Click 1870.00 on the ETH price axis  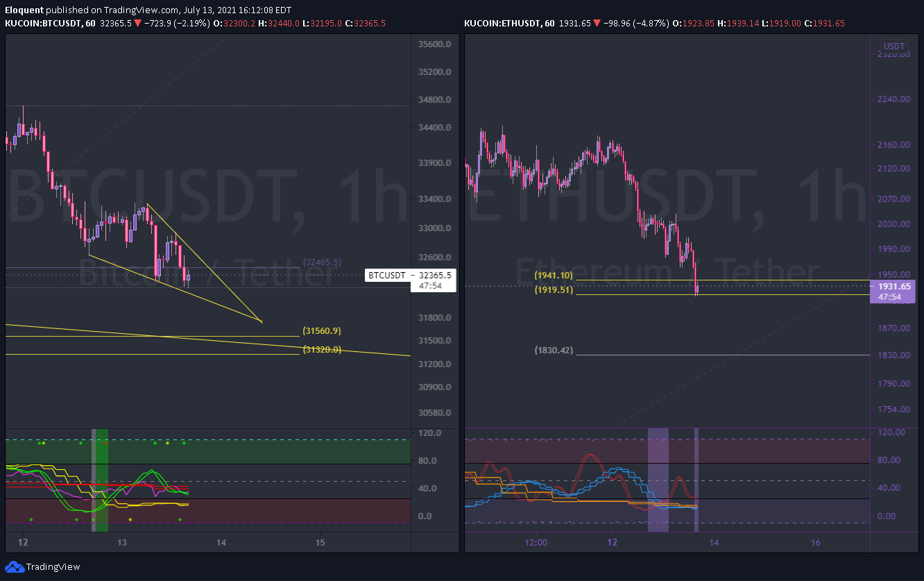pyautogui.click(x=893, y=328)
